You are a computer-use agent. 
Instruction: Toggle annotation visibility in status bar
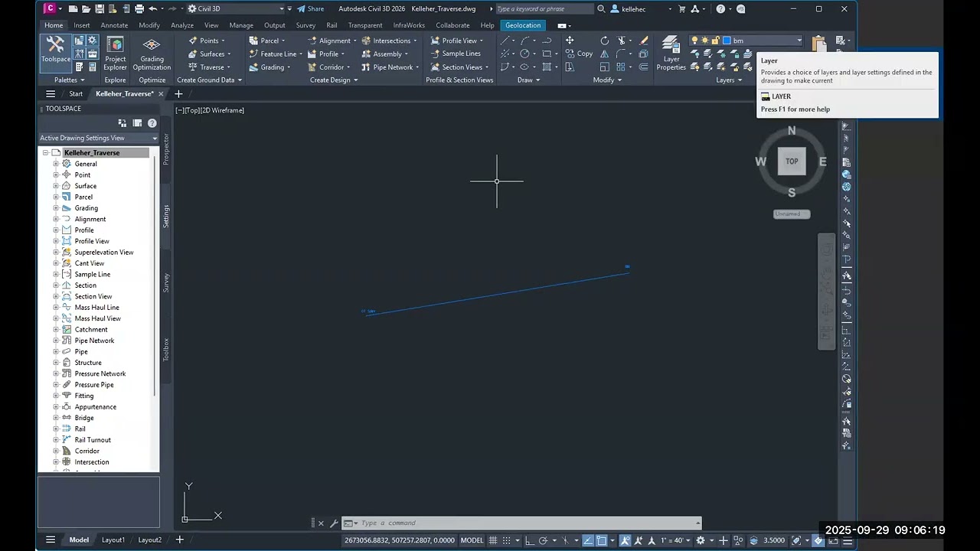point(625,540)
